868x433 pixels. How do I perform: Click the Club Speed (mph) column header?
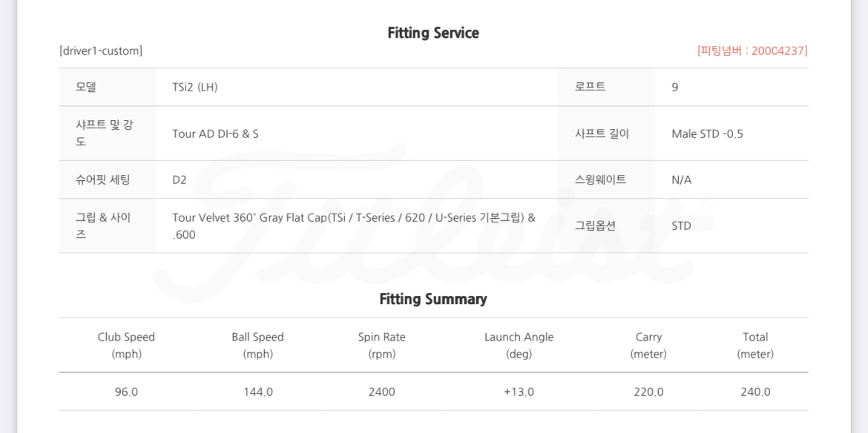point(126,346)
